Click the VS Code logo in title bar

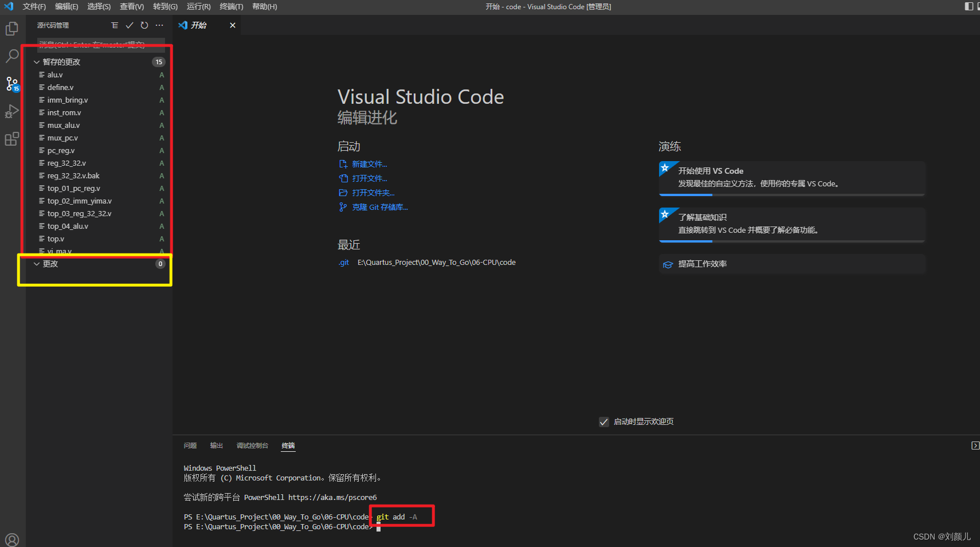tap(9, 6)
